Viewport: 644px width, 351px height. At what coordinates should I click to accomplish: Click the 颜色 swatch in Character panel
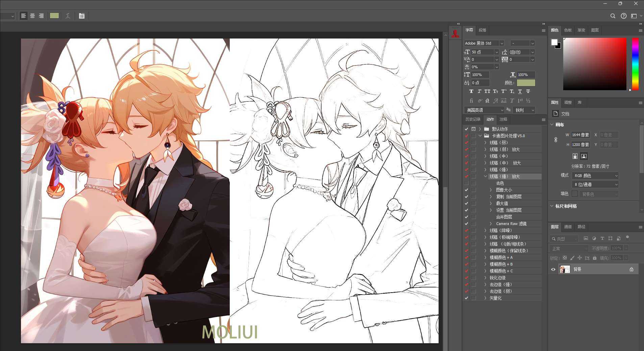[526, 83]
